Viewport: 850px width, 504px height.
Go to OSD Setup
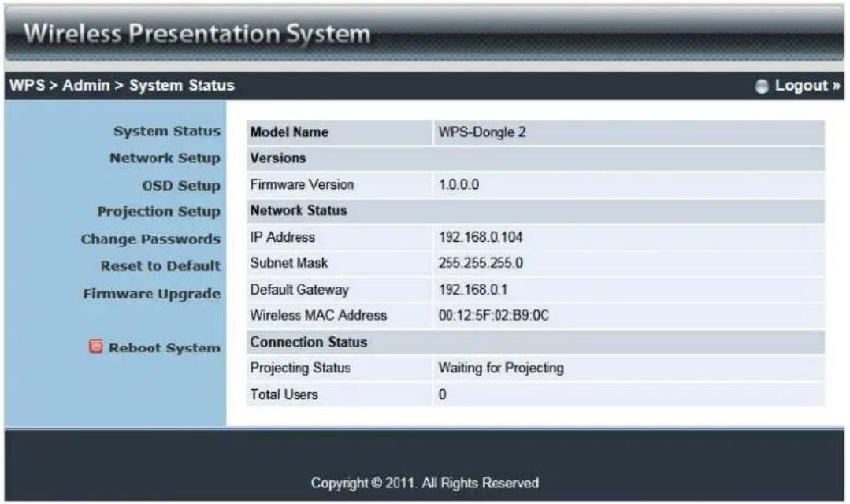[181, 185]
